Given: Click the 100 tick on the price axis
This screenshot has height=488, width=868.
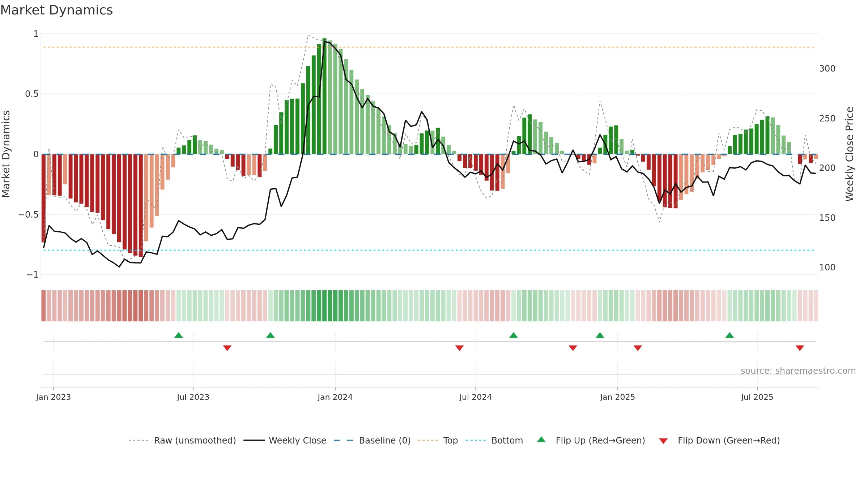Looking at the screenshot, I should click(x=827, y=267).
